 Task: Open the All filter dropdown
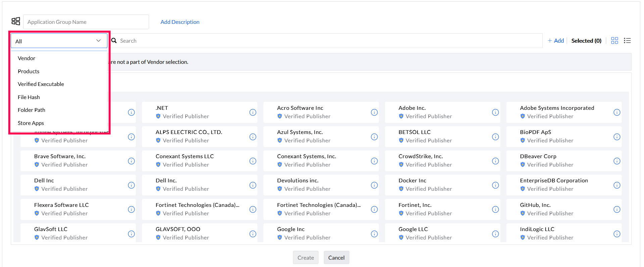pos(59,41)
